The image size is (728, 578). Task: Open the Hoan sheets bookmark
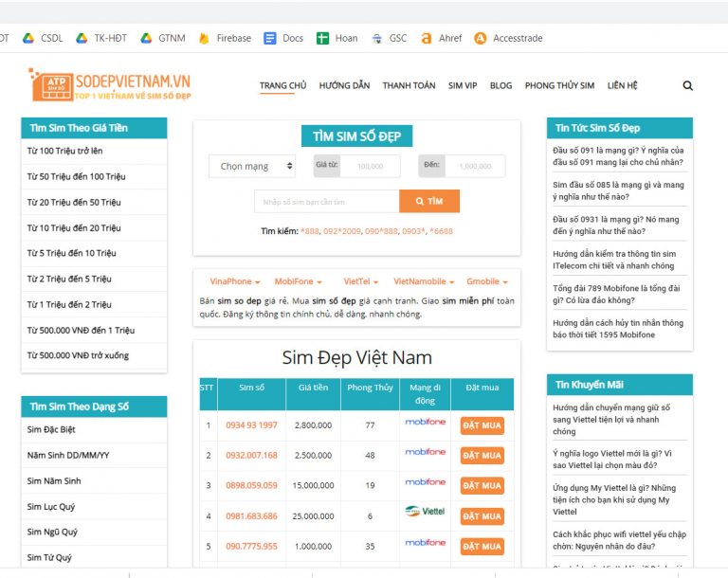pyautogui.click(x=337, y=38)
